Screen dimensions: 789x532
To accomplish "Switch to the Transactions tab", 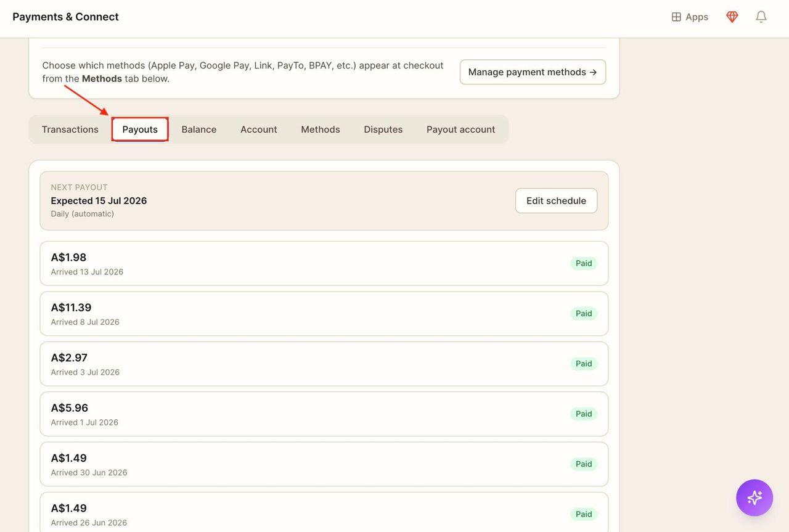I will [x=70, y=129].
